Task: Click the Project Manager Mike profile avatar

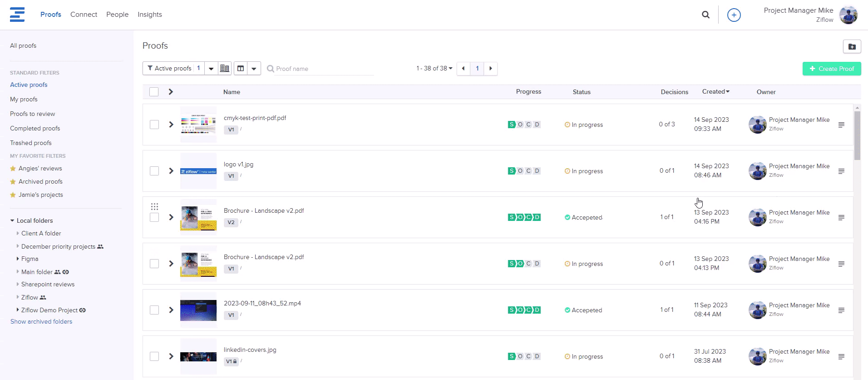Action: tap(848, 15)
